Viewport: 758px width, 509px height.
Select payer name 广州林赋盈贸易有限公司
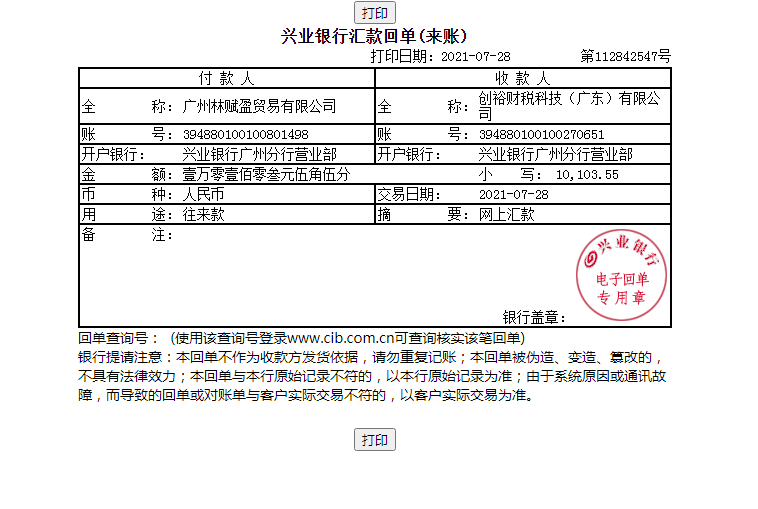coord(259,106)
